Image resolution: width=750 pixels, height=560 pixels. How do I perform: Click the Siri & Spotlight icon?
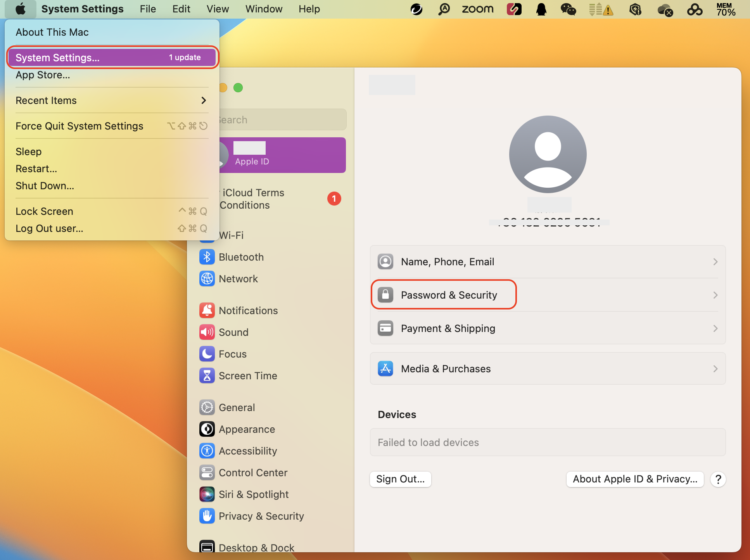click(207, 494)
